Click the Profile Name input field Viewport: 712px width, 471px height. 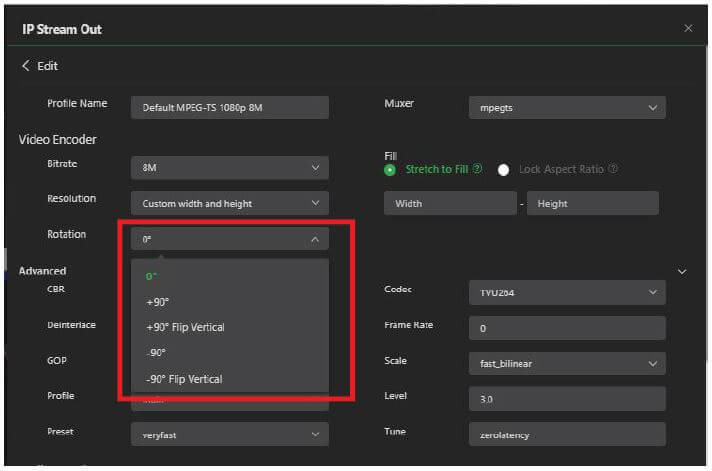[230, 108]
